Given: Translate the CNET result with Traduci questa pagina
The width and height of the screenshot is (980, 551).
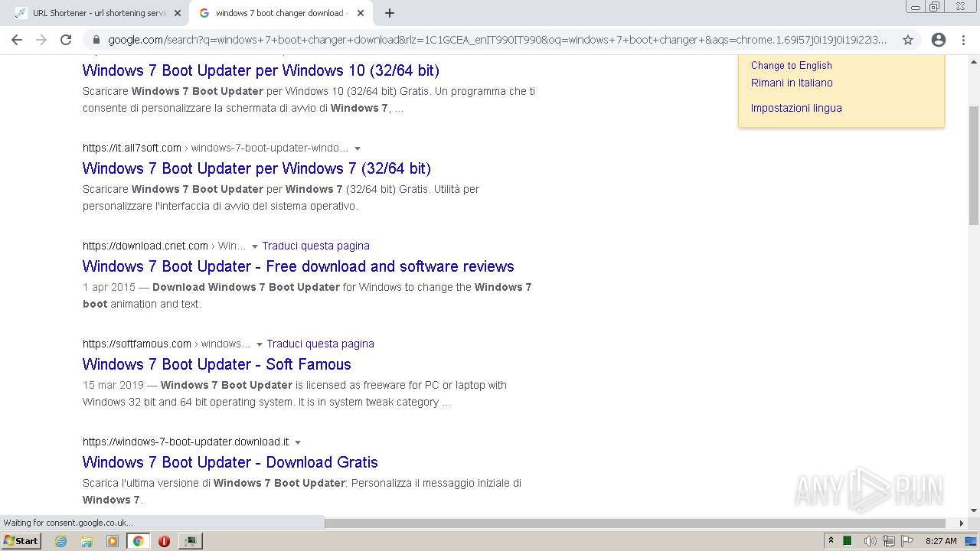Looking at the screenshot, I should point(315,246).
